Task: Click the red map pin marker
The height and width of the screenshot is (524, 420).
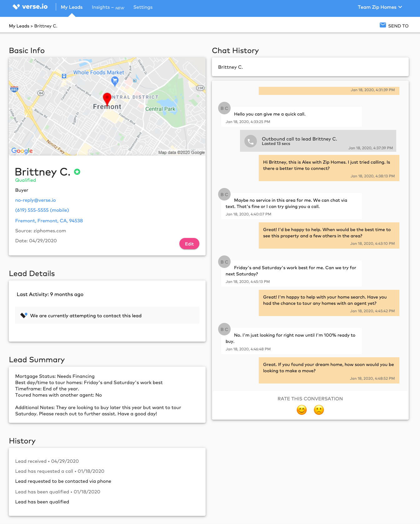Action: pyautogui.click(x=107, y=98)
